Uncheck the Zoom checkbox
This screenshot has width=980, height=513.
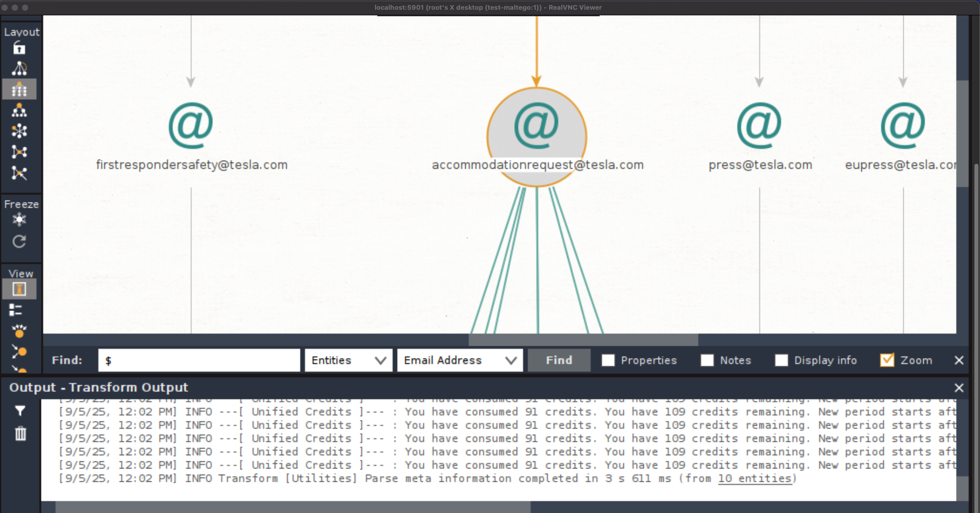click(x=887, y=361)
